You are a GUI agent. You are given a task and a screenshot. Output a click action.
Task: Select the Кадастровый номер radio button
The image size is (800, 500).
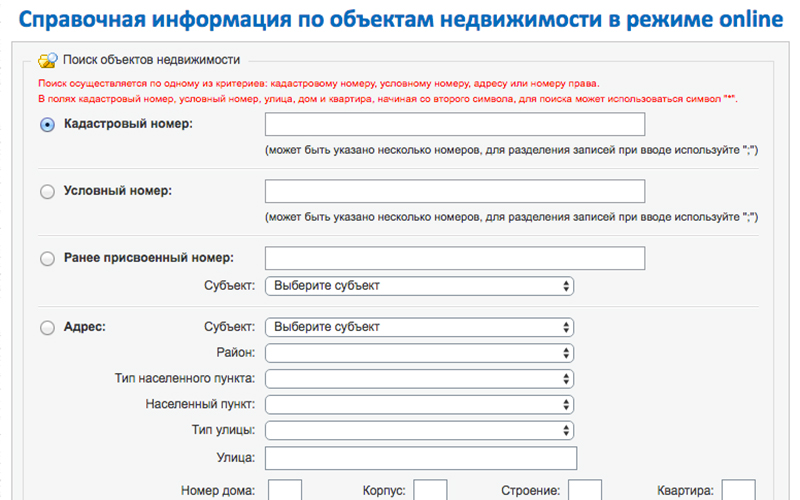47,124
